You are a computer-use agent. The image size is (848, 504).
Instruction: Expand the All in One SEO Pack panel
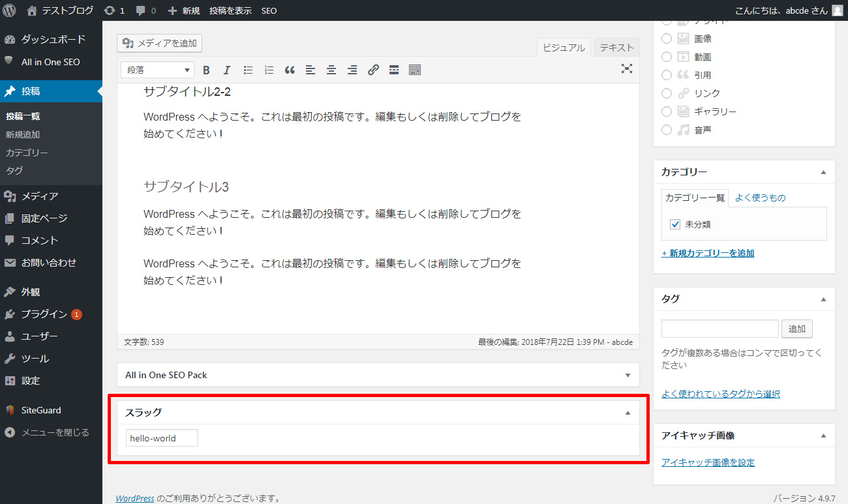[628, 376]
